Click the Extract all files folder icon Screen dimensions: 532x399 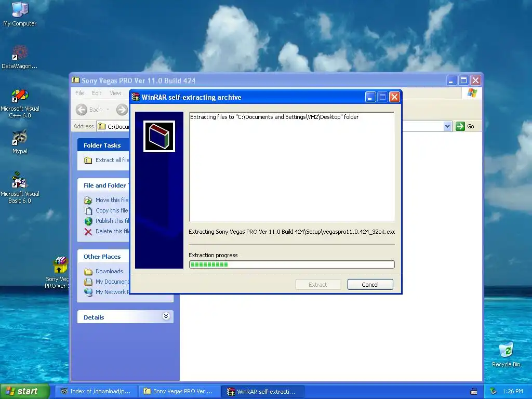88,160
